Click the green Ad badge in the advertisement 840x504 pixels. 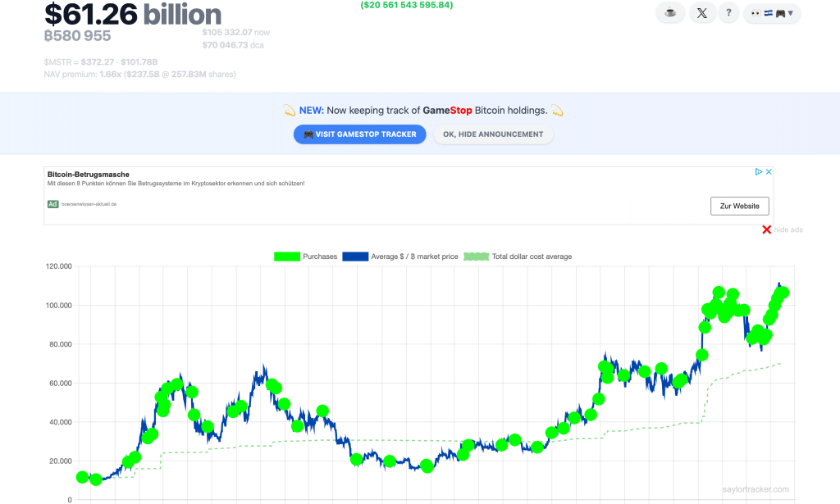[x=52, y=204]
